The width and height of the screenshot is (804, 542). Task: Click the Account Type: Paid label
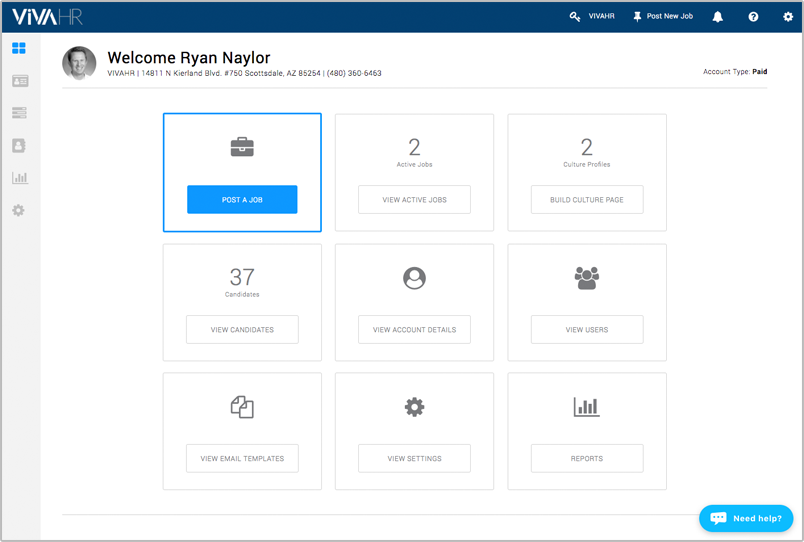(735, 72)
